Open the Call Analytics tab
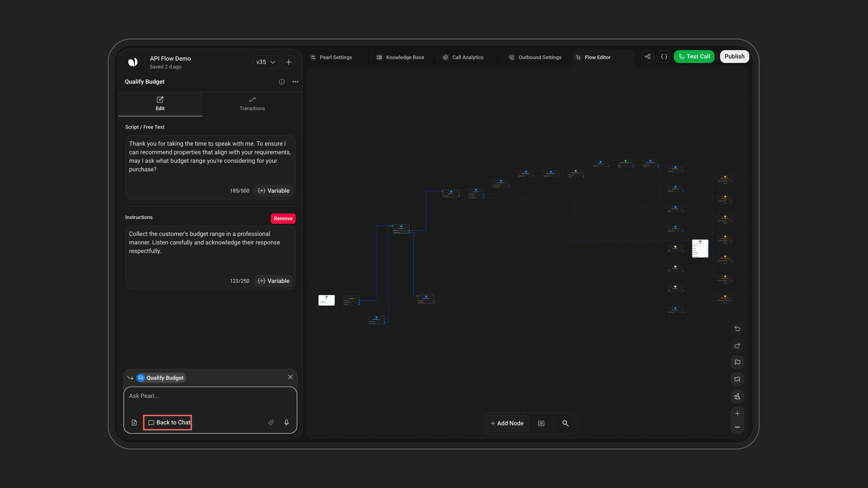This screenshot has width=868, height=488. (463, 57)
